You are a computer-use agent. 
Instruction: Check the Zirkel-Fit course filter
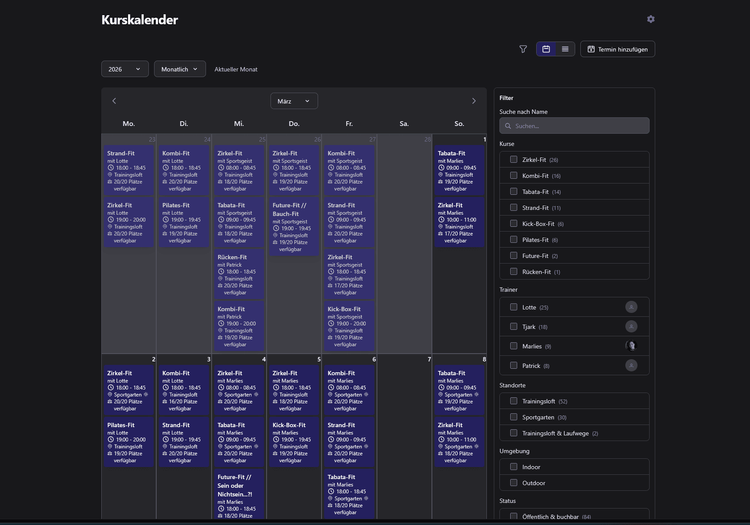pyautogui.click(x=514, y=159)
